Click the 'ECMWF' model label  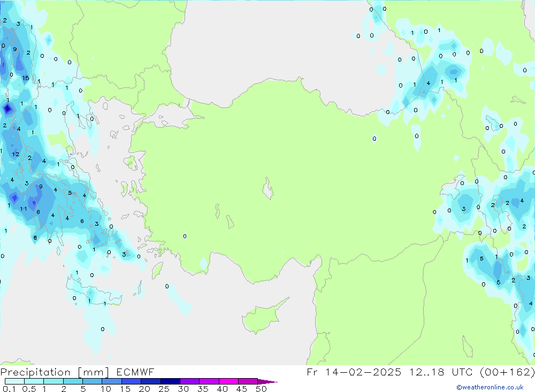[135, 372]
